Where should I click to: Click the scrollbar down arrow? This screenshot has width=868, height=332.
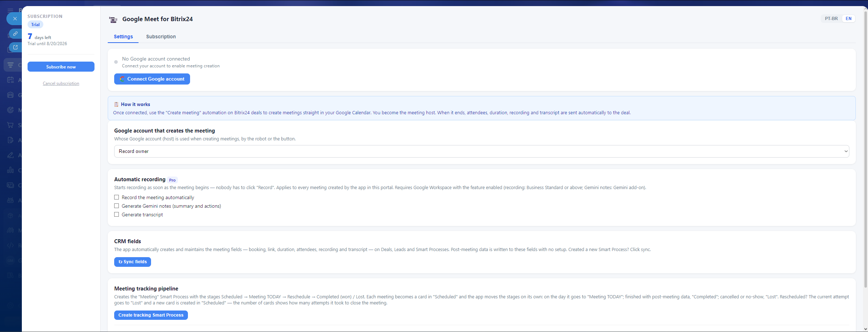click(x=865, y=329)
